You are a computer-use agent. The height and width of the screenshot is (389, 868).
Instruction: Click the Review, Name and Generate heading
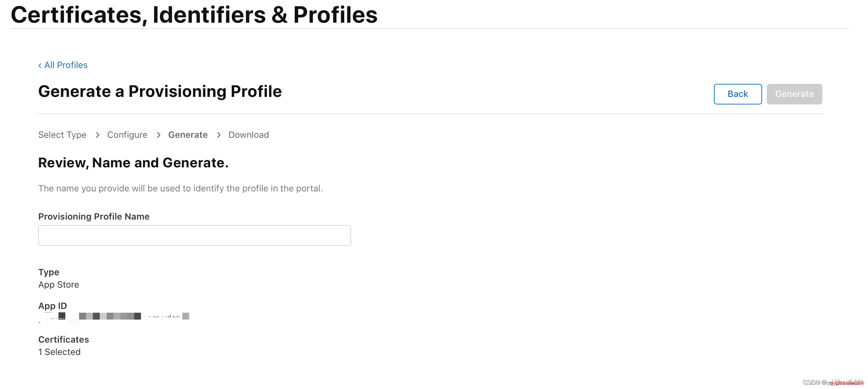133,163
